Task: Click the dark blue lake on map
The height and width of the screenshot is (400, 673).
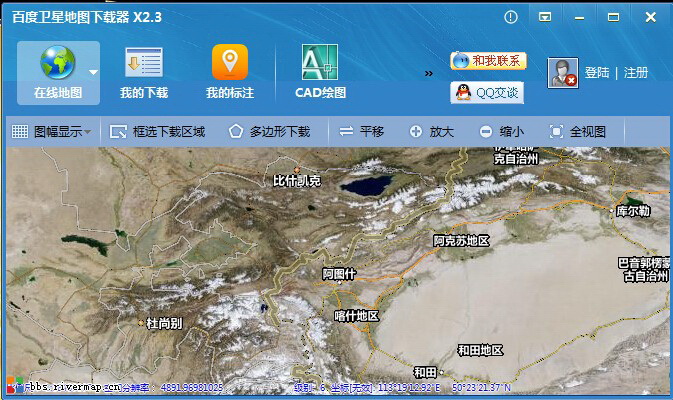Action: [366, 186]
